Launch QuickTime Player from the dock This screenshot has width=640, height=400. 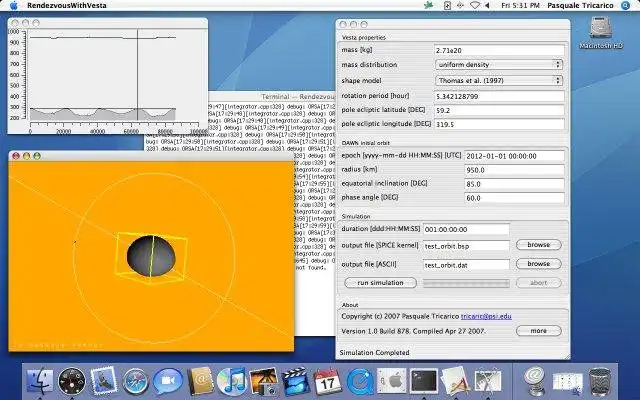(360, 381)
